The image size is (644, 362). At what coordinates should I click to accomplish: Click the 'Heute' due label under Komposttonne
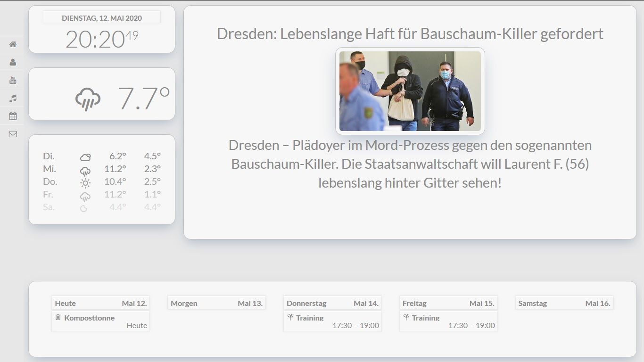137,325
